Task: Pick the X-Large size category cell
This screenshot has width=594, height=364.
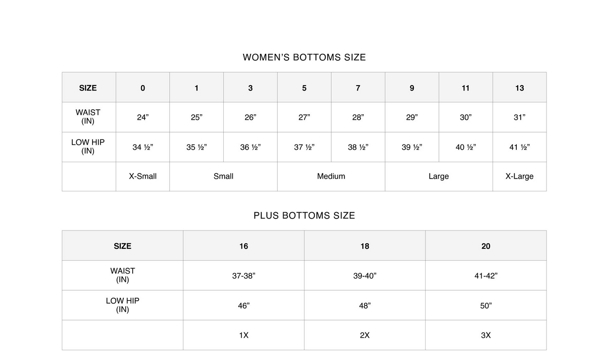Action: [x=519, y=176]
